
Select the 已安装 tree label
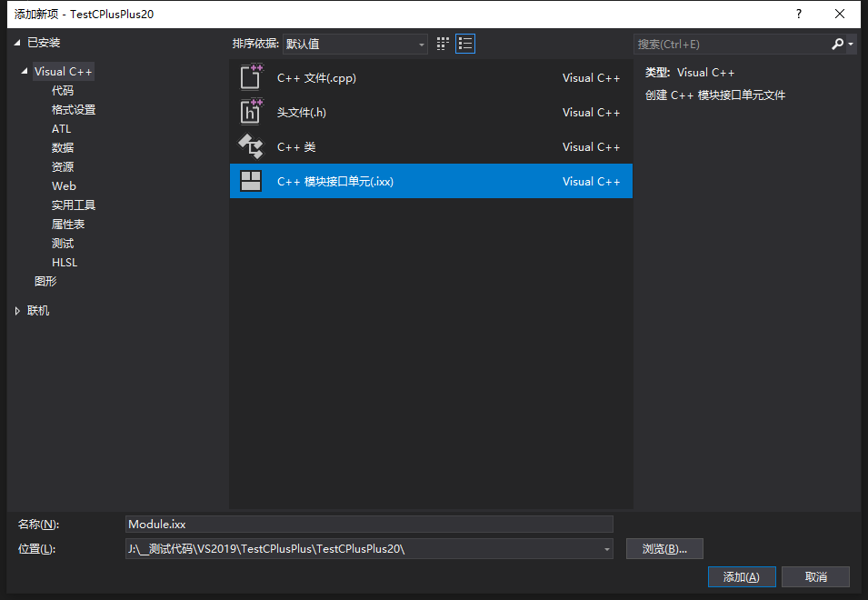[44, 43]
